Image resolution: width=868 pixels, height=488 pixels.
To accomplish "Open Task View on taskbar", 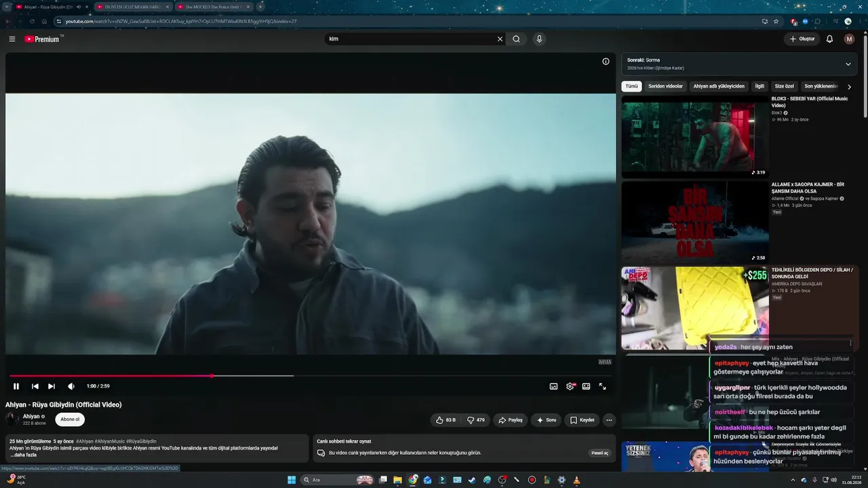I will (382, 480).
